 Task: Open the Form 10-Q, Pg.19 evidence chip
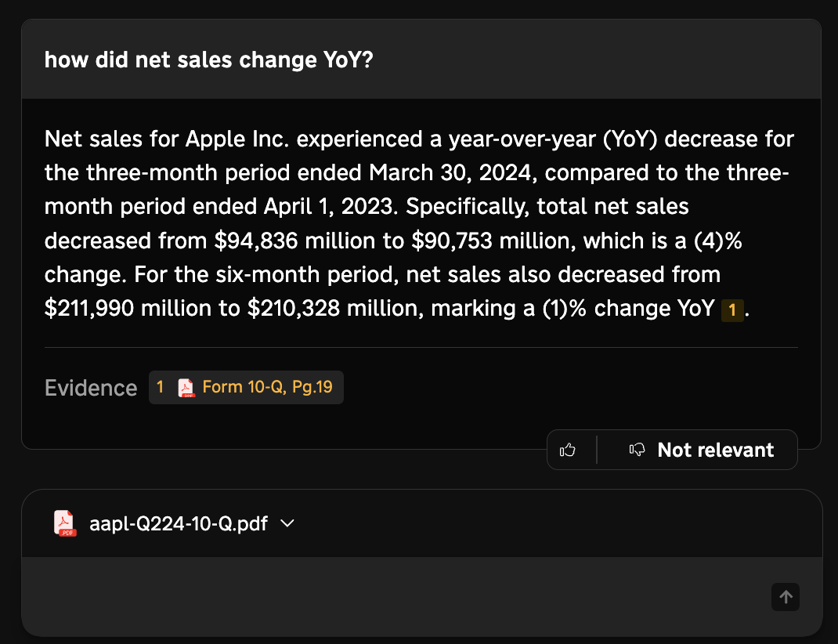point(246,387)
